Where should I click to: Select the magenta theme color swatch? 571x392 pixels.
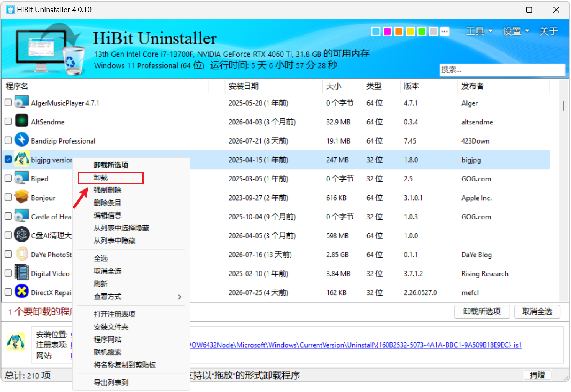(387, 31)
